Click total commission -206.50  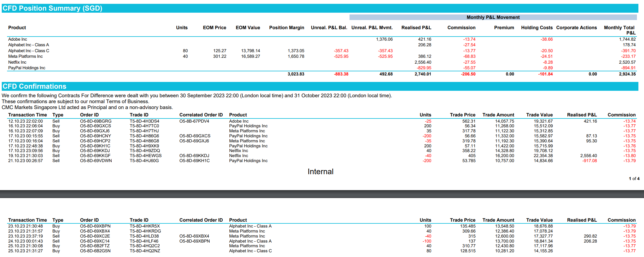[x=468, y=74]
